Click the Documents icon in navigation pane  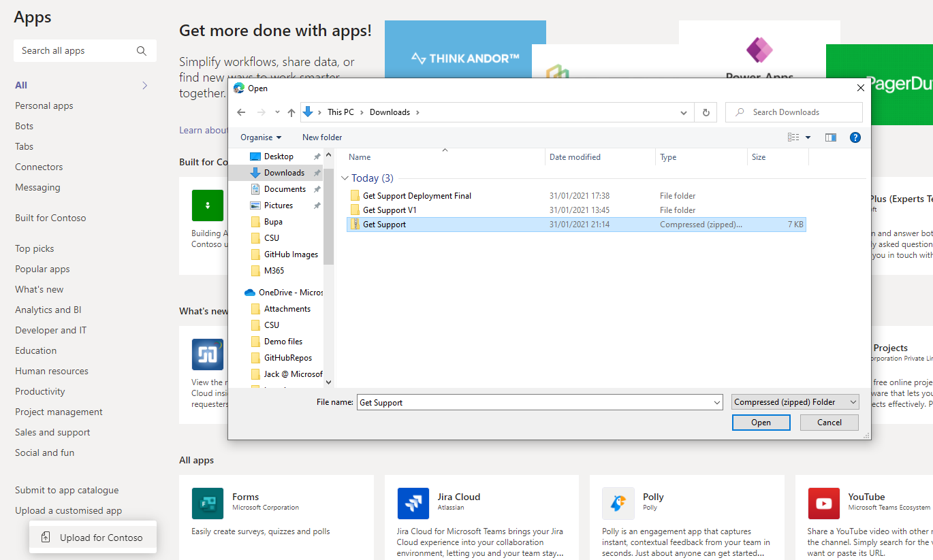click(255, 189)
